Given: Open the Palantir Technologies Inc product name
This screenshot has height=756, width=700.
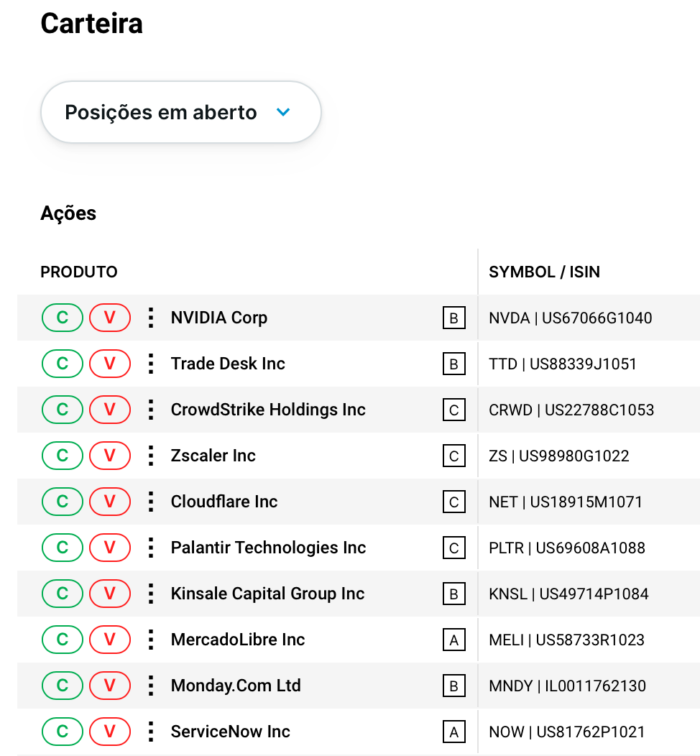Looking at the screenshot, I should pyautogui.click(x=268, y=548).
